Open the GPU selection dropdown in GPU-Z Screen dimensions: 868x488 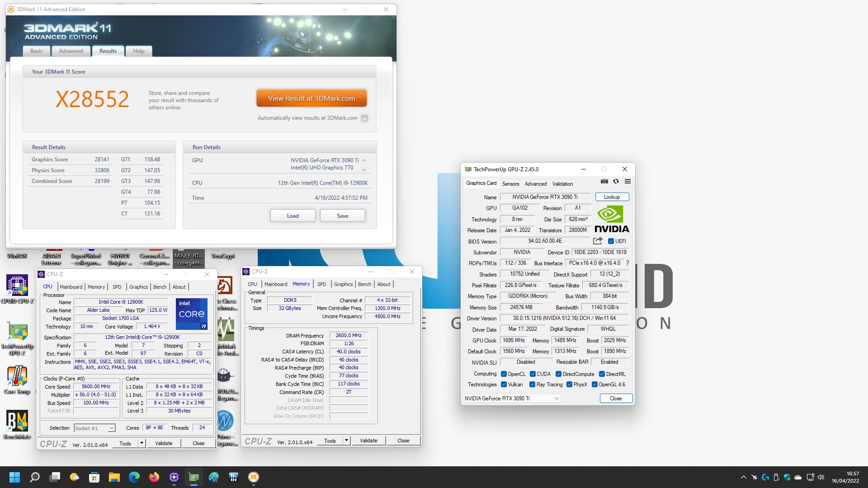pos(511,399)
